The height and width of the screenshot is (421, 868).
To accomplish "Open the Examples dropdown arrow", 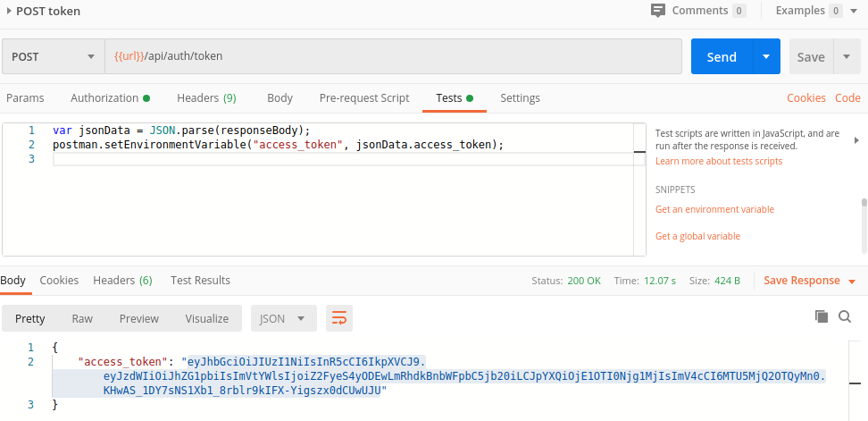I will pyautogui.click(x=853, y=11).
